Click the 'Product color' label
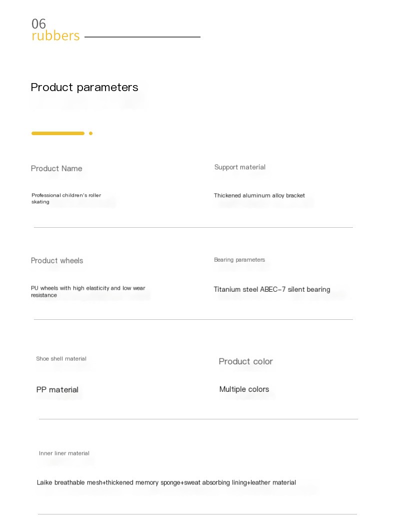Image resolution: width=395 pixels, height=532 pixels. (x=246, y=361)
